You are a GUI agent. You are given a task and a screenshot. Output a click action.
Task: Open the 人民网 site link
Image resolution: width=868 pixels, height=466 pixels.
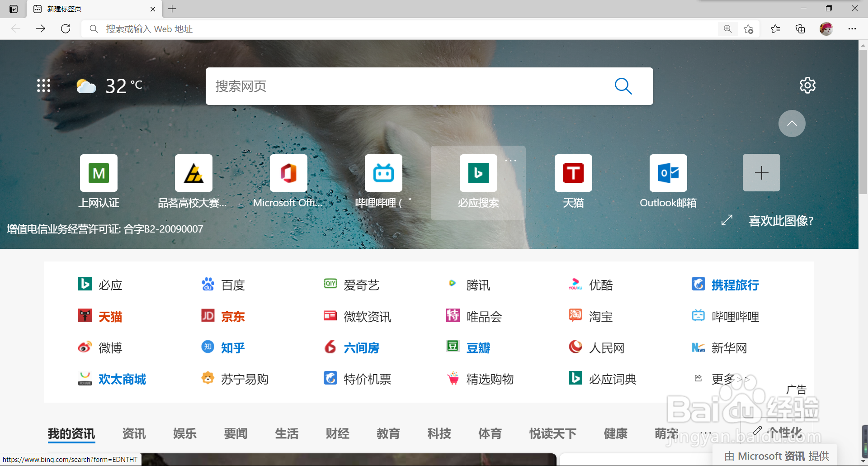coord(597,347)
